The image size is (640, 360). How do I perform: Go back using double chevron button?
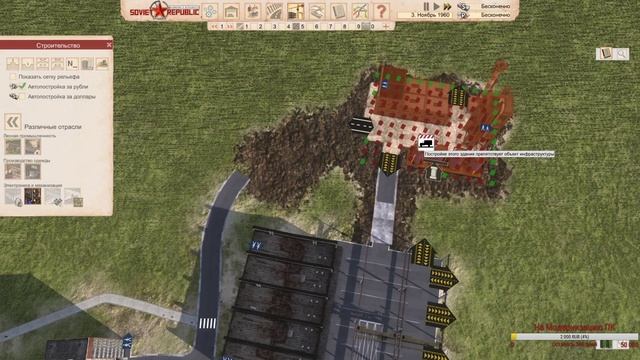tap(13, 122)
